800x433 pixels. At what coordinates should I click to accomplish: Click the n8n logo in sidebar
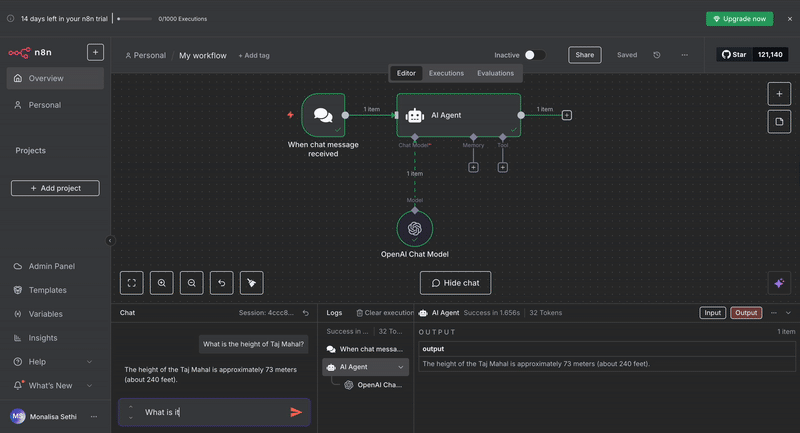[30, 53]
